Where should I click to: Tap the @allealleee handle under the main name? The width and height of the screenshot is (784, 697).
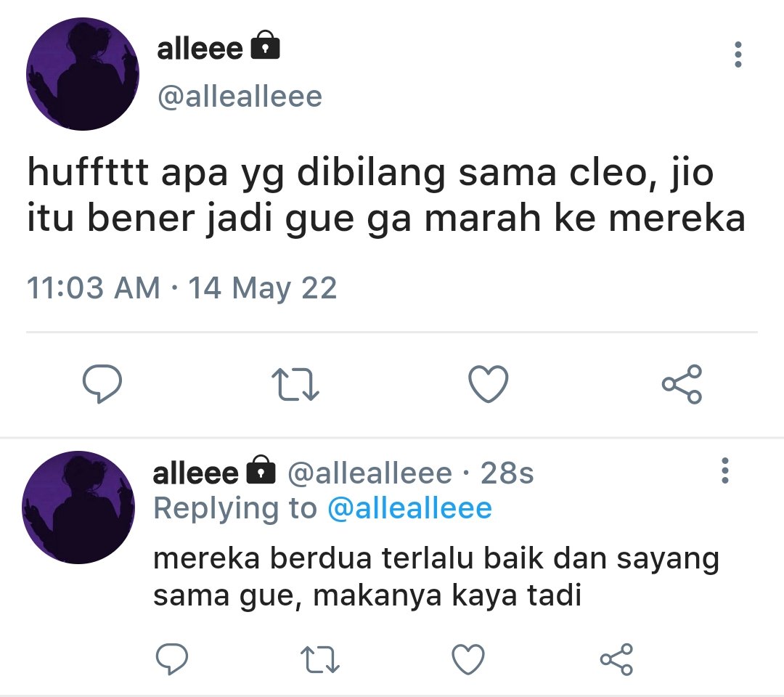[x=240, y=97]
